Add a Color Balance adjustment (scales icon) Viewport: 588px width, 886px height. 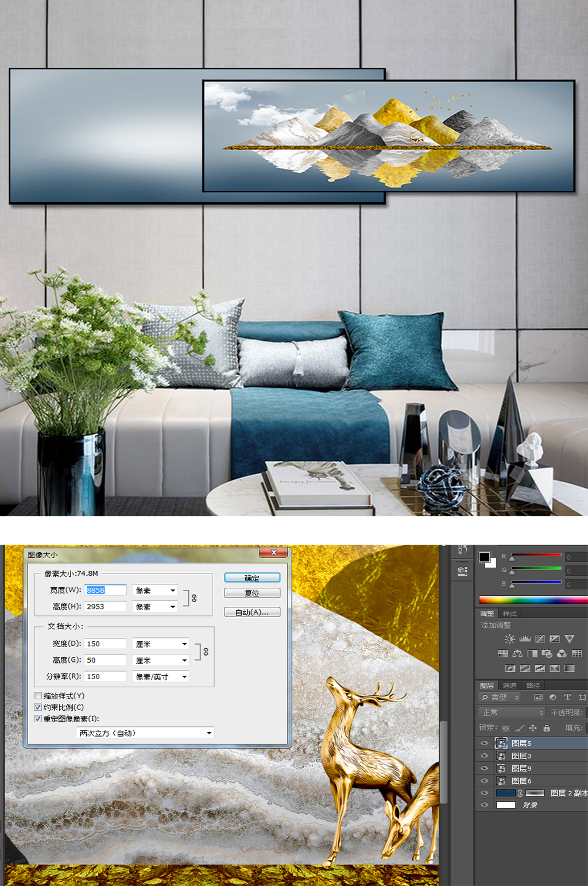point(517,653)
